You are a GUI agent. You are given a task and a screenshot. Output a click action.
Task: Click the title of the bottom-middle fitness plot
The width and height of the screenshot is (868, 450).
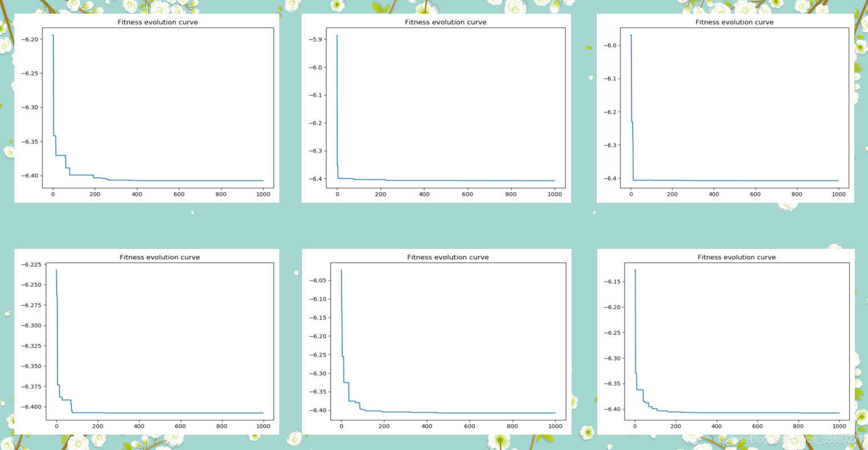[x=448, y=257]
